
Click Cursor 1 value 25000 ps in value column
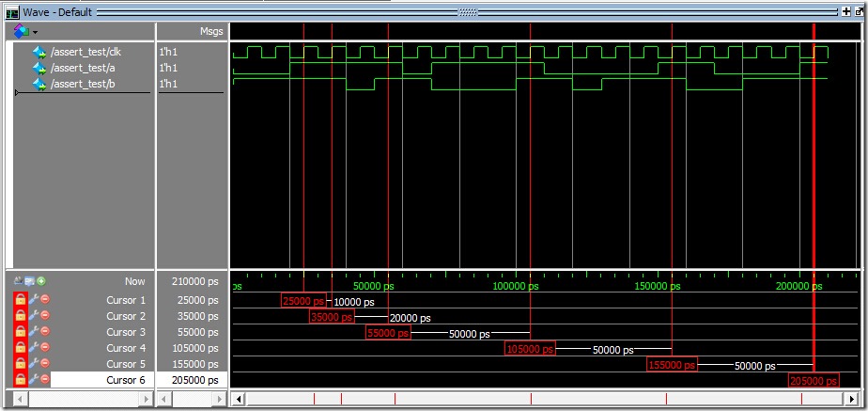[197, 300]
